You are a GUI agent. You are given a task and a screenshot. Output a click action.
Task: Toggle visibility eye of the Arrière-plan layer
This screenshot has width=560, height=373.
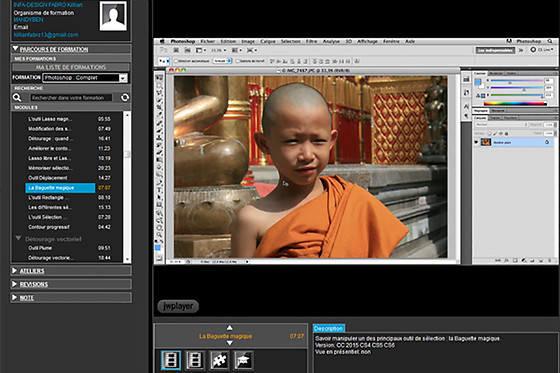point(476,142)
